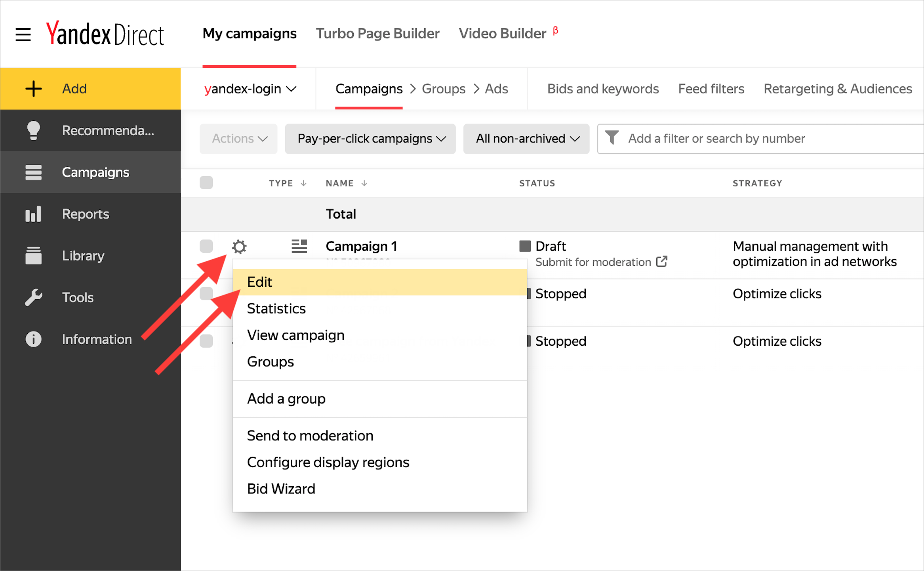Screen dimensions: 924x571
Task: Open Library in the sidebar
Action: 90,255
